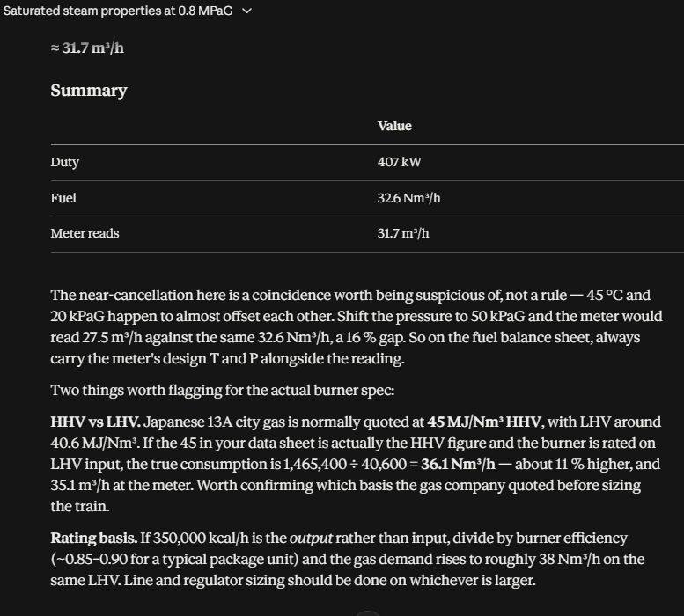Screen dimensions: 684x616
Task: Click the bold Rating basis. label
Action: [x=94, y=538]
